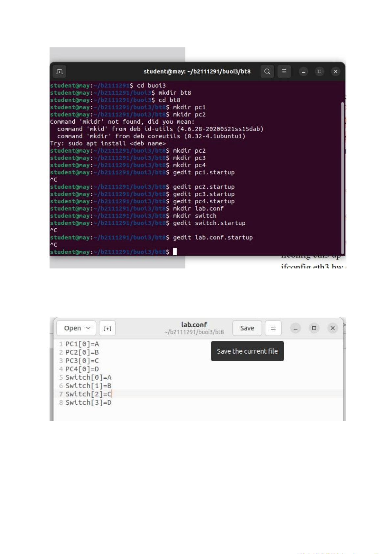Click the 'gedit lab.conf.startup' command line
Screen dimensions: 392x554
151,238
